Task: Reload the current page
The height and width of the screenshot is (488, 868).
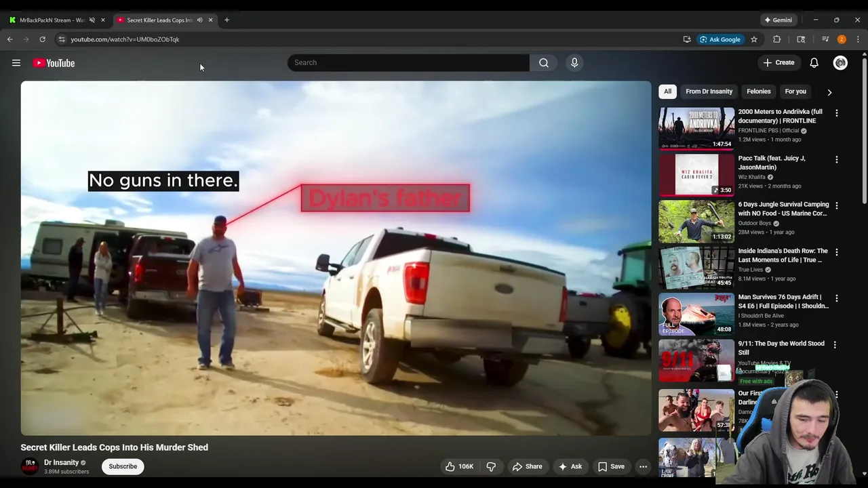Action: click(42, 39)
